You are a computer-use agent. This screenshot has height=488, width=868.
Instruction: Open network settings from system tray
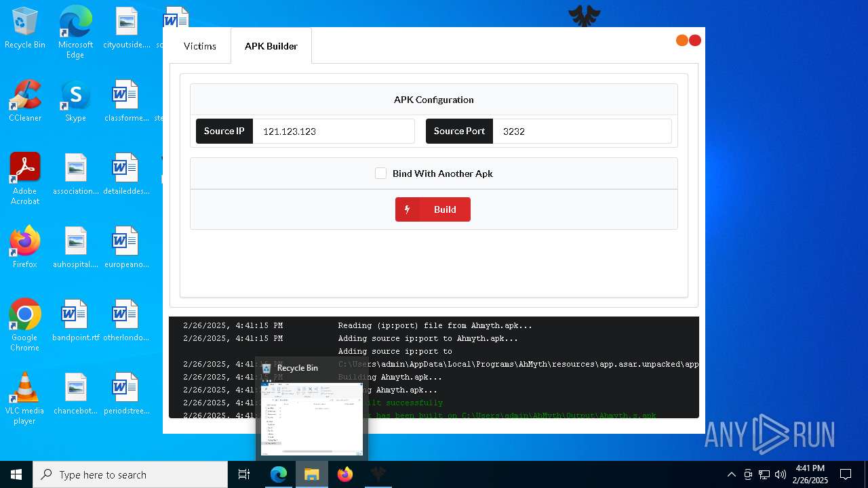(764, 474)
